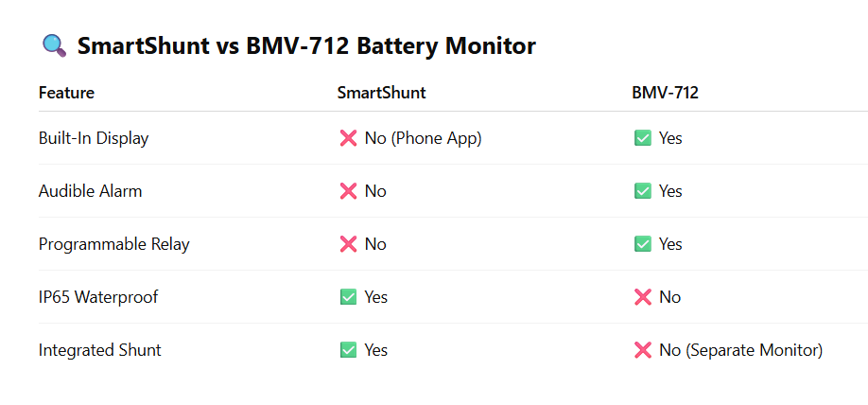Click the IP65 Waterproof feature label
Viewport: 868px width, 405px height.
coord(98,297)
